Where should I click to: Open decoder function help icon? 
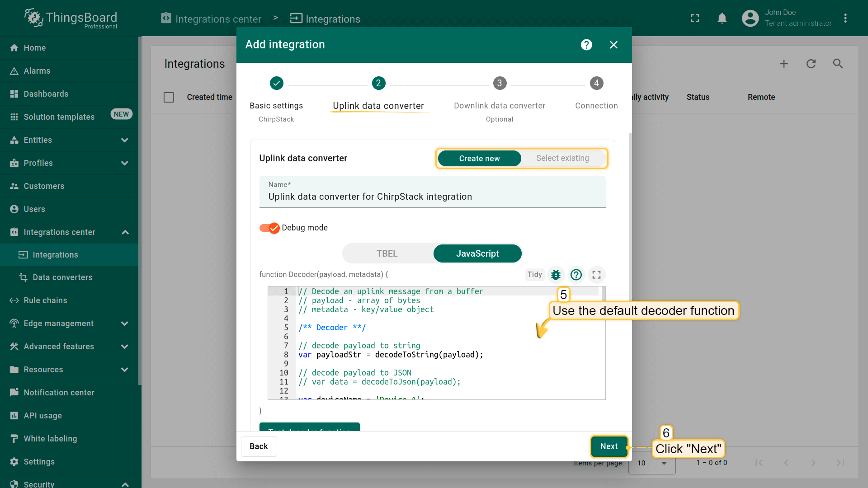pos(576,275)
